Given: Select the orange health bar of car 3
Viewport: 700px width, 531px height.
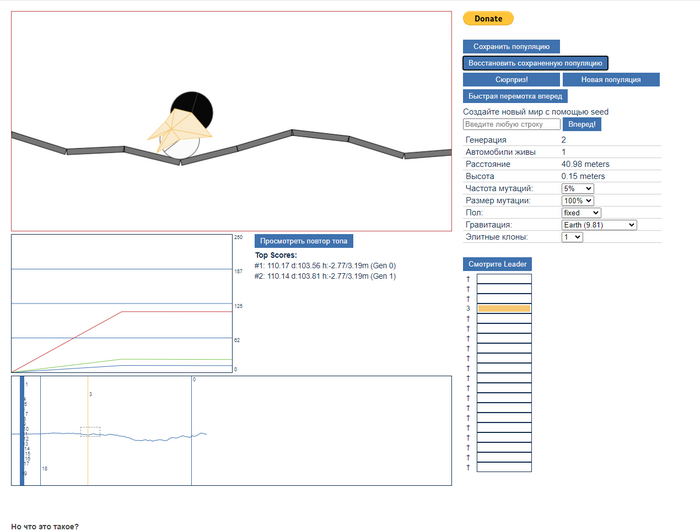Looking at the screenshot, I should (504, 309).
